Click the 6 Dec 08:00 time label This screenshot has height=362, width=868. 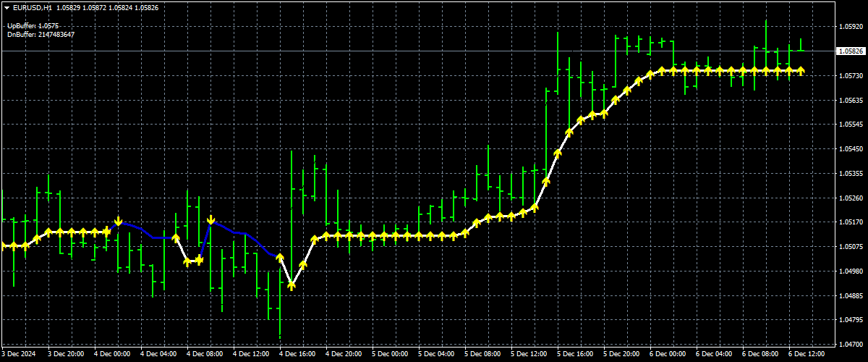[760, 355]
